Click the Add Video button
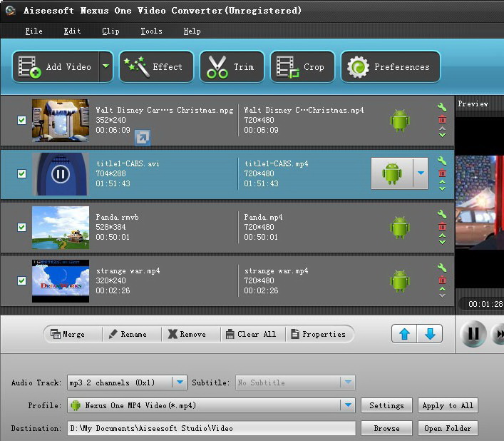 56,66
